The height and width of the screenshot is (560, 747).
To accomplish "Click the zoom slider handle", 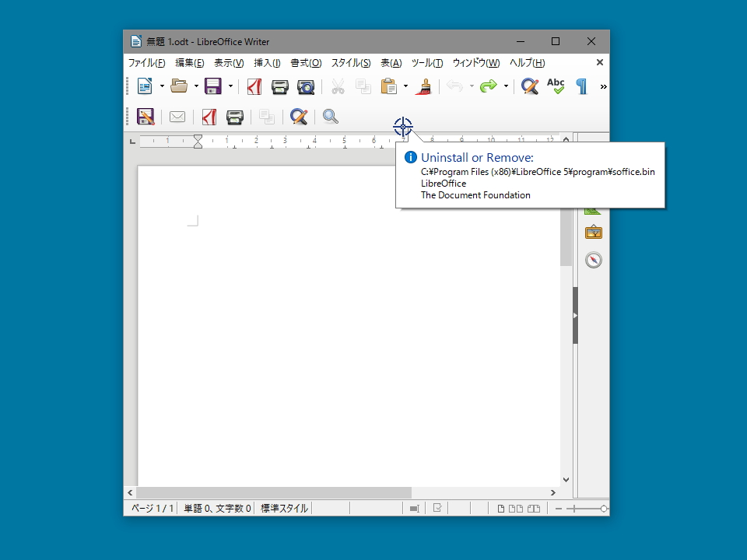I will point(604,509).
